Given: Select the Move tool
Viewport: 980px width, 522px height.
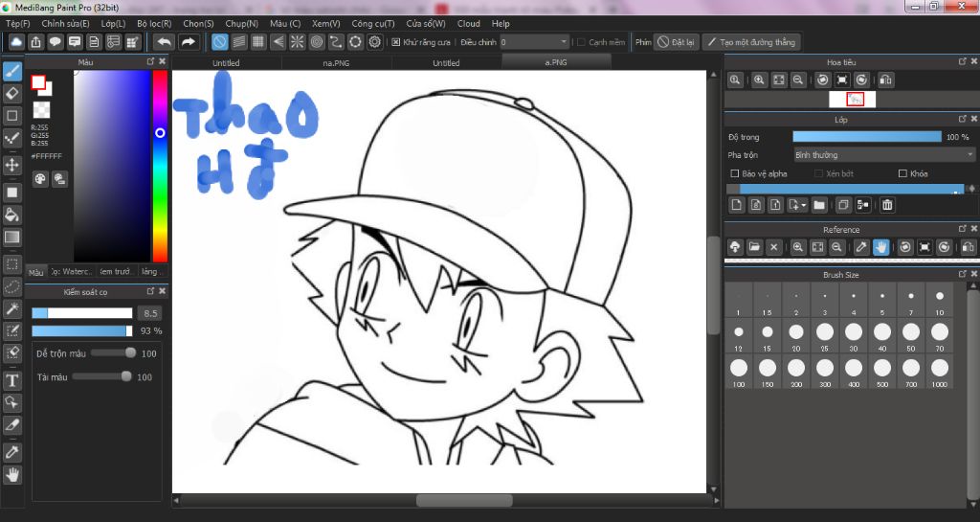Looking at the screenshot, I should (x=11, y=165).
